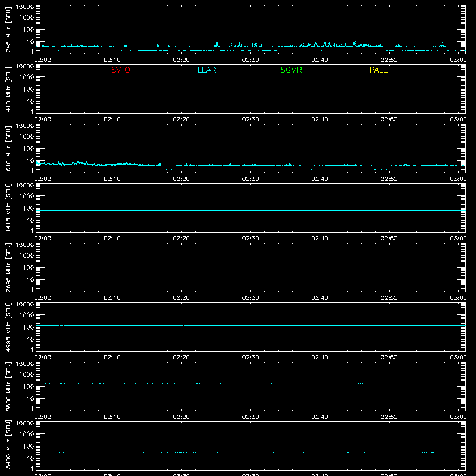The height and width of the screenshot is (476, 476).
Task: Click 02:00 under the 1415 MHz panel
Action: coord(43,239)
